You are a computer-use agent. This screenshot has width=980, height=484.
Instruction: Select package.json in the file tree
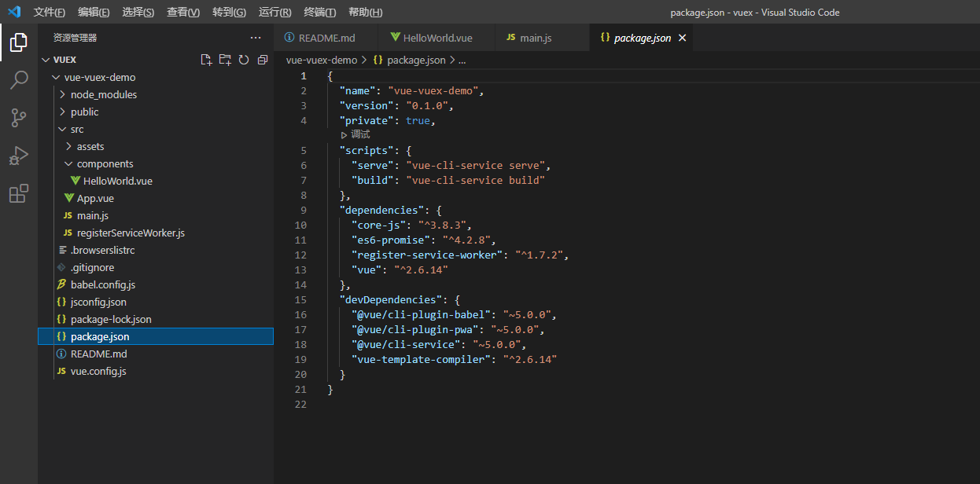(x=156, y=336)
